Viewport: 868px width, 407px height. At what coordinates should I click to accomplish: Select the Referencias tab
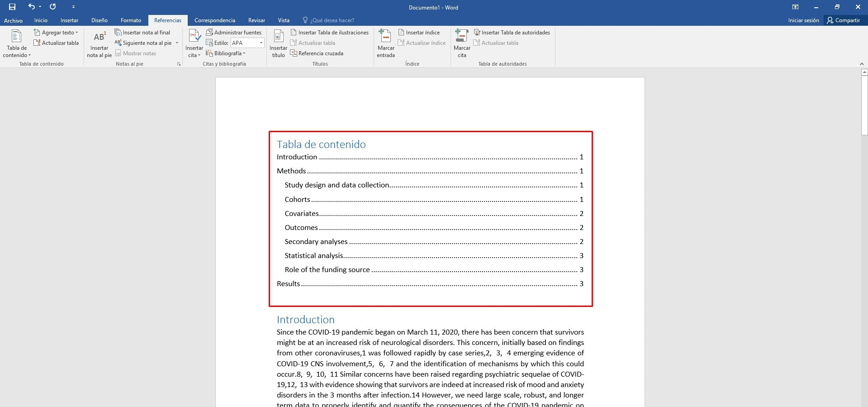pos(167,20)
